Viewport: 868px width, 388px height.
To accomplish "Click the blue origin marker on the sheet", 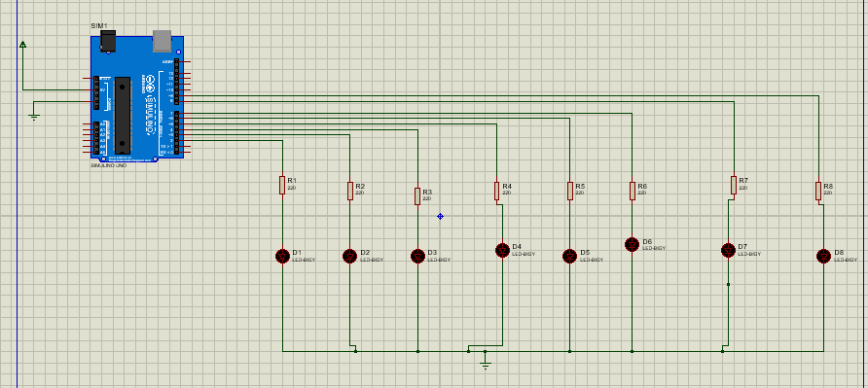I will (440, 217).
